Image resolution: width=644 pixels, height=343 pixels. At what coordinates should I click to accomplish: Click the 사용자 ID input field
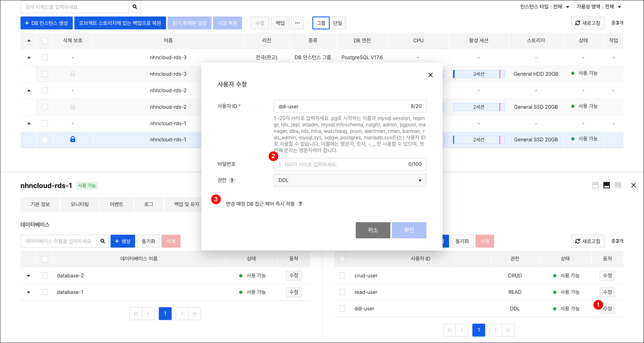pos(350,106)
